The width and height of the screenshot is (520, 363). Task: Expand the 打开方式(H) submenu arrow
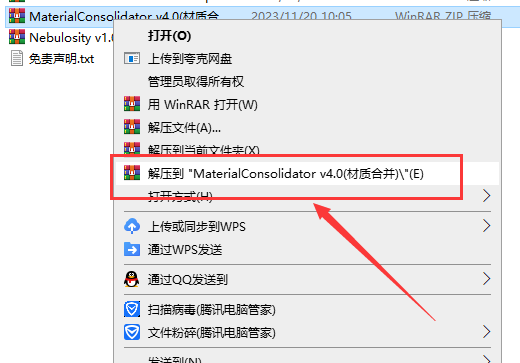(486, 196)
